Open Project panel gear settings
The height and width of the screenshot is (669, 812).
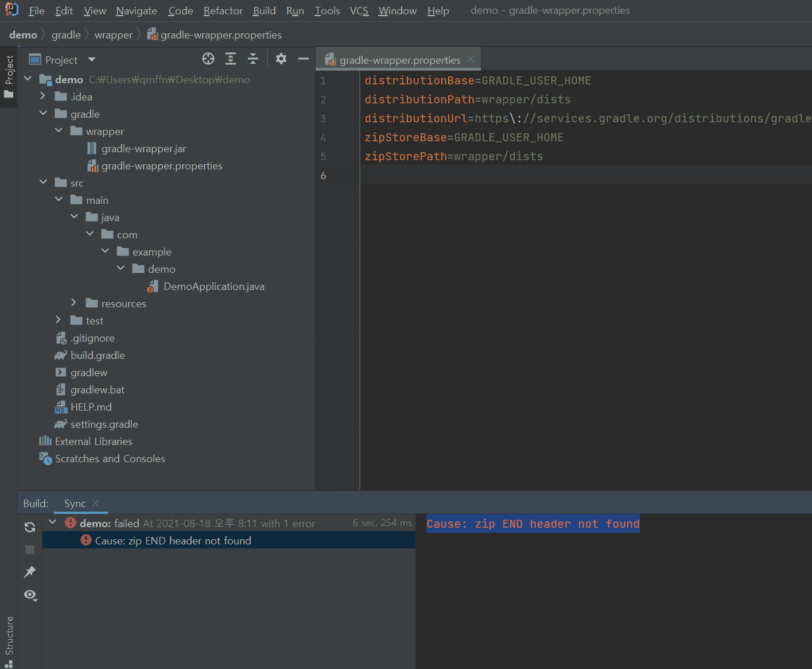click(281, 59)
